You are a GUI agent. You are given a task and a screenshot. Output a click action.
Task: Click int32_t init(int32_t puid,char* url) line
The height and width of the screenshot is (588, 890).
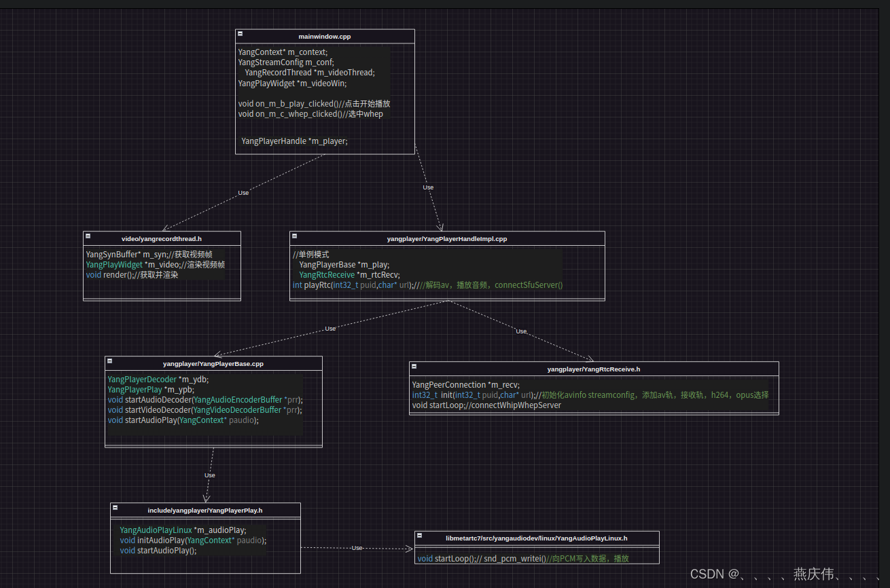tap(590, 395)
